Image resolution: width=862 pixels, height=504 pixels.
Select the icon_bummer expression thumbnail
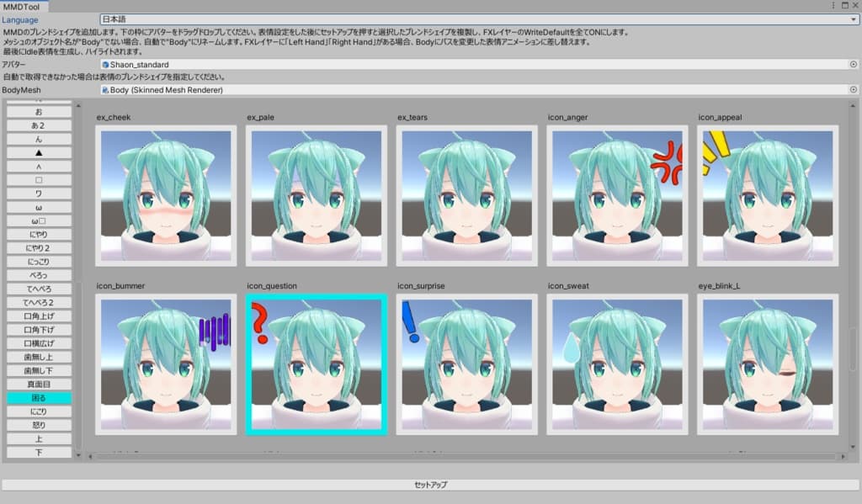pos(165,363)
